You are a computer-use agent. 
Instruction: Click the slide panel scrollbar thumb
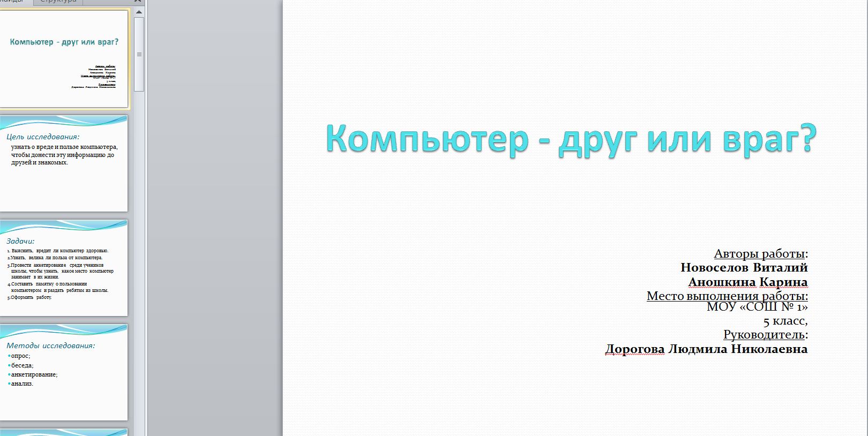pyautogui.click(x=139, y=54)
